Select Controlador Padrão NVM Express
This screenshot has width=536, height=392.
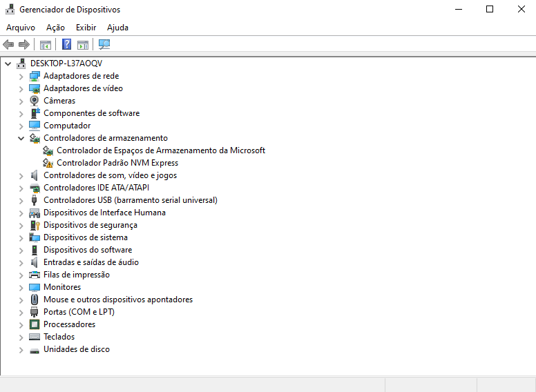[117, 163]
